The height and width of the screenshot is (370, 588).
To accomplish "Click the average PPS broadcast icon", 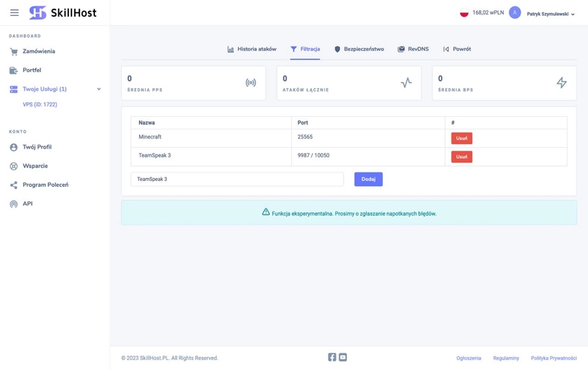I will (x=251, y=83).
